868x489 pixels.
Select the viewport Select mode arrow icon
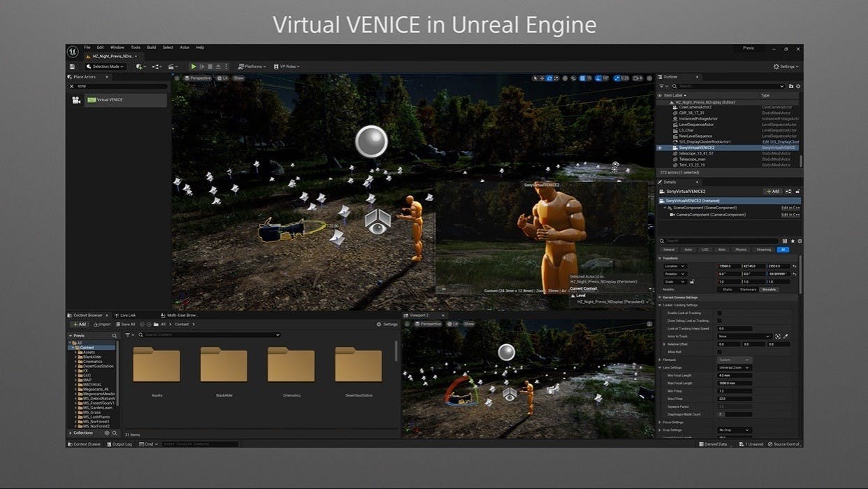click(535, 78)
